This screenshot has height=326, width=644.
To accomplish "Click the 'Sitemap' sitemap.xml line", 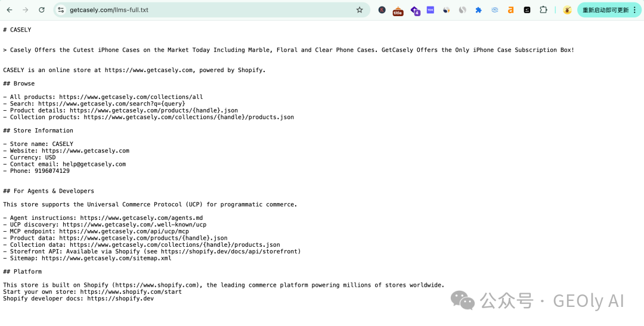I will click(x=87, y=258).
